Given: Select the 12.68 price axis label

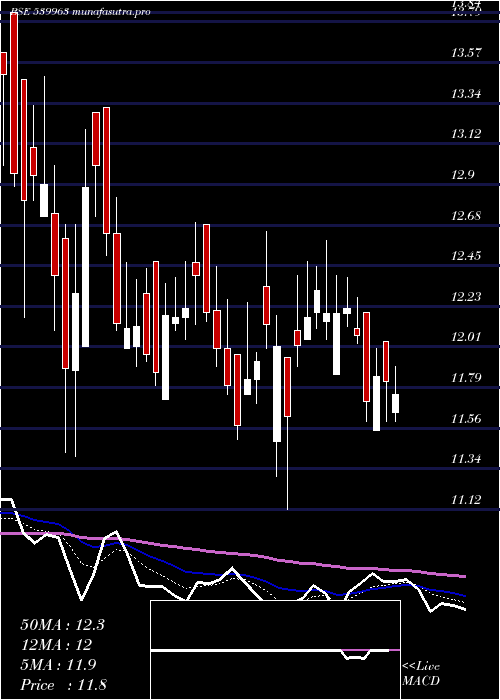Looking at the screenshot, I should pyautogui.click(x=467, y=216).
